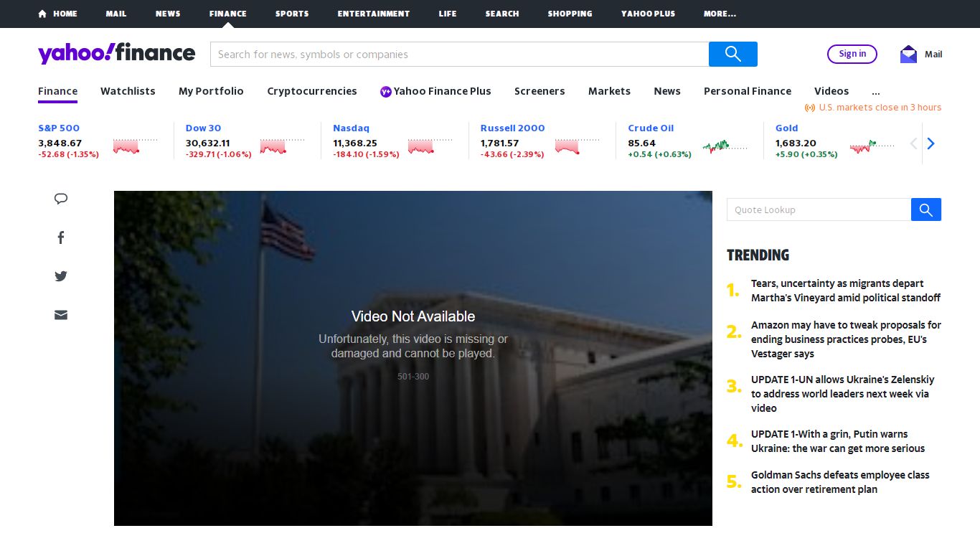The width and height of the screenshot is (980, 551).
Task: Switch to the Videos tab
Action: [831, 91]
